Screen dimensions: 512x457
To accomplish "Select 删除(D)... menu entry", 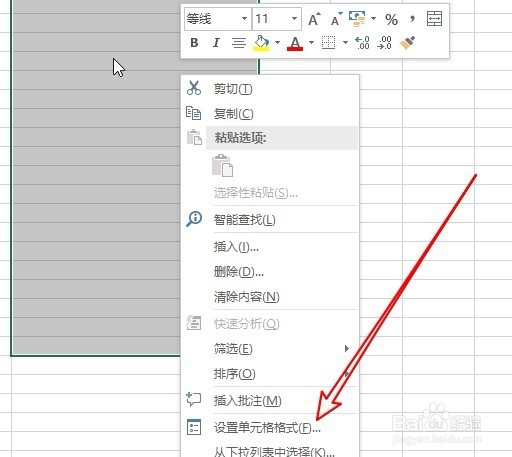I will point(270,272).
